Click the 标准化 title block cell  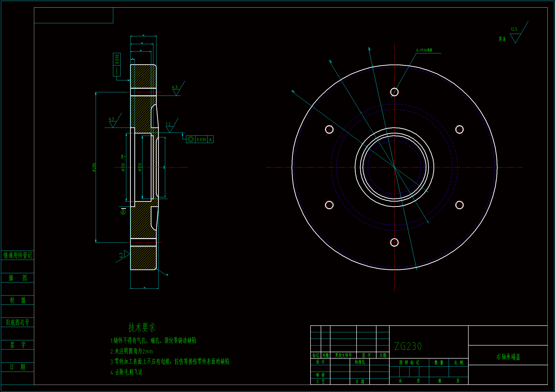tap(360, 362)
